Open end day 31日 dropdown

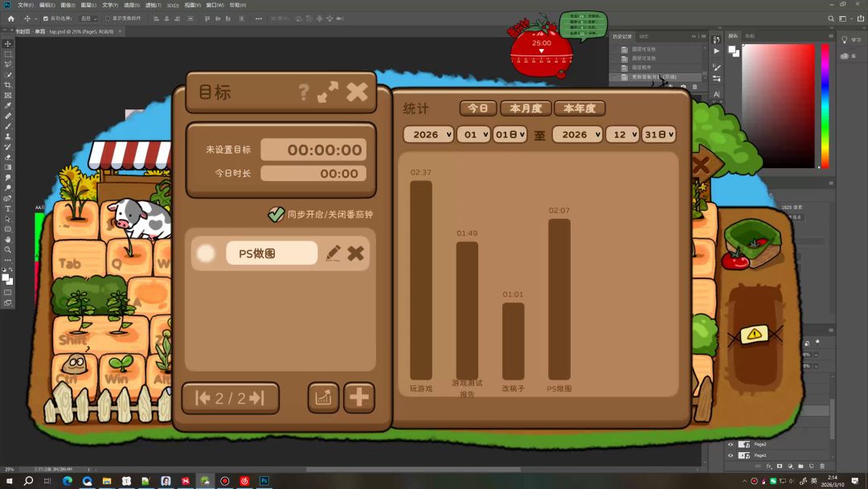(659, 134)
